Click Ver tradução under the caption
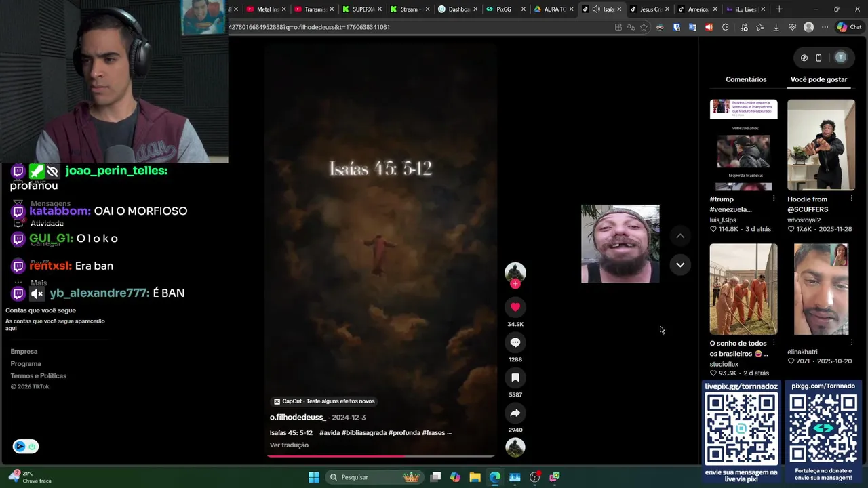The image size is (868, 488). tap(289, 445)
